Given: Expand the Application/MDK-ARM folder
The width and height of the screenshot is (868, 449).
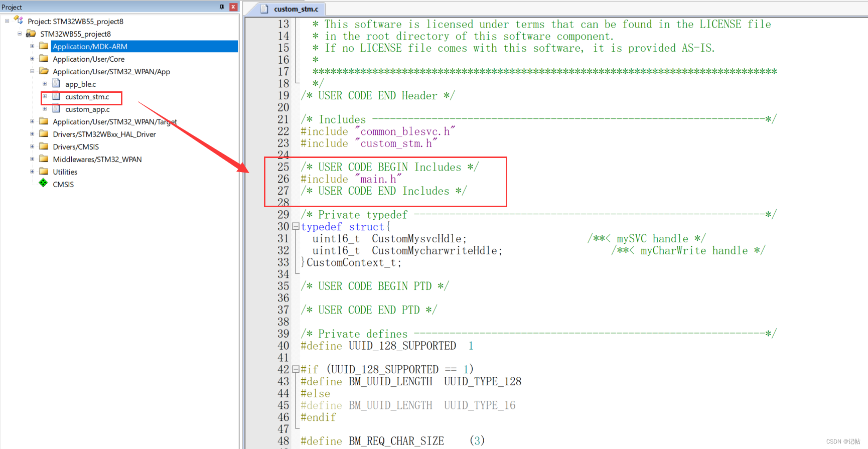Looking at the screenshot, I should [32, 46].
